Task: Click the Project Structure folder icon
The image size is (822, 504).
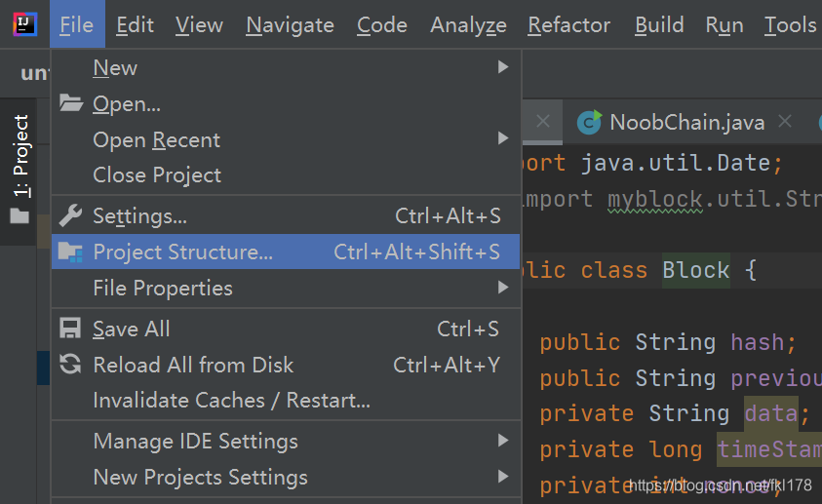Action: 70,252
